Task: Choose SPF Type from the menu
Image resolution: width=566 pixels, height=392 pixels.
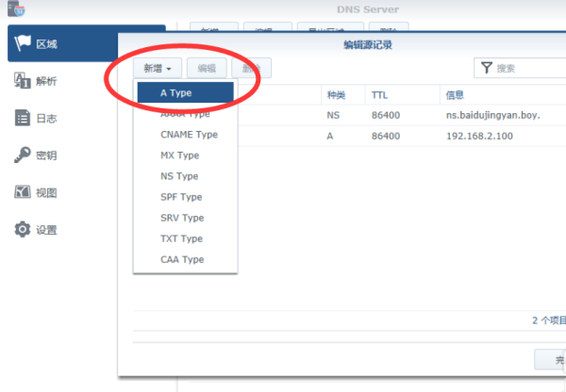Action: point(186,197)
